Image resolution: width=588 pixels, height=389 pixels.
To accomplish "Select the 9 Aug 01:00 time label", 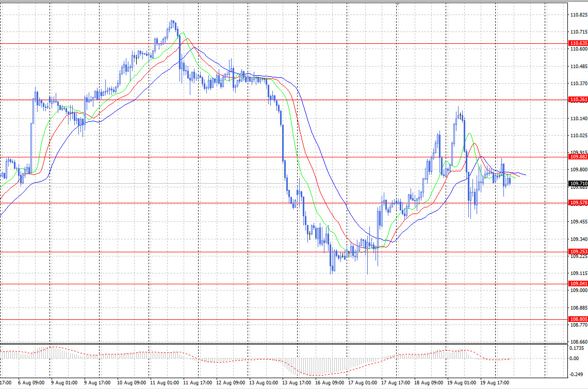I will 64,383.
